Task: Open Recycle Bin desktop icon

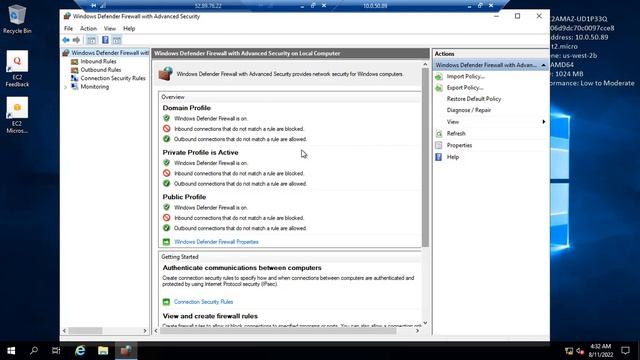Action: point(17,18)
